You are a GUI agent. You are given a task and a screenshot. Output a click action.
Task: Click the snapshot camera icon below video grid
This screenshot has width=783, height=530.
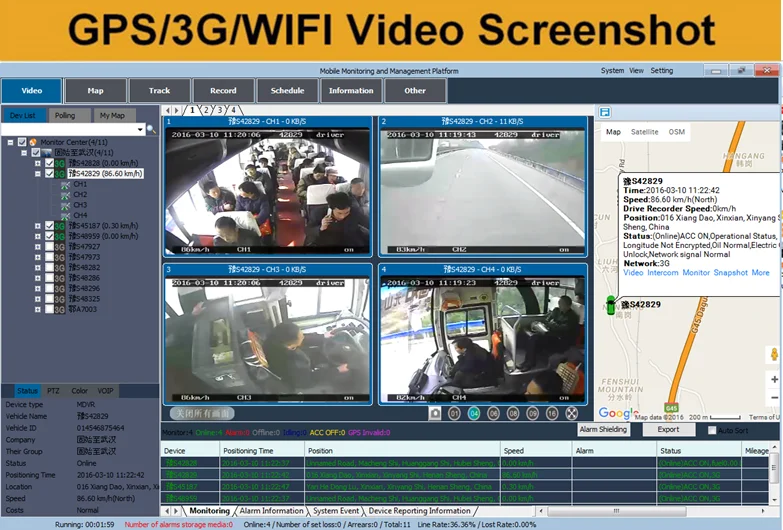point(435,412)
